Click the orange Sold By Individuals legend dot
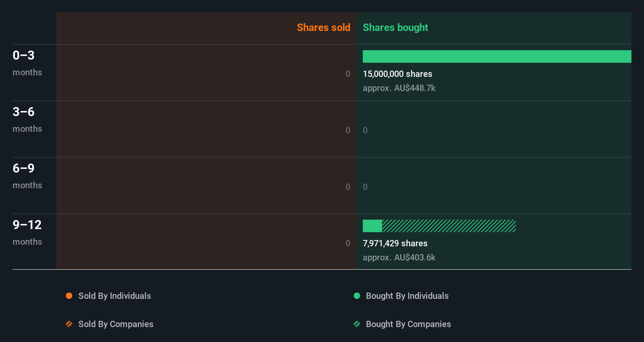Image resolution: width=644 pixels, height=342 pixels. 69,296
